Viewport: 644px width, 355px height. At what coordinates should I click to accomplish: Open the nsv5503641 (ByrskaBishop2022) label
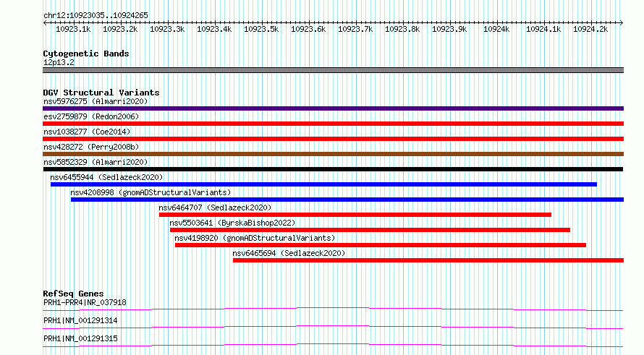(x=232, y=223)
